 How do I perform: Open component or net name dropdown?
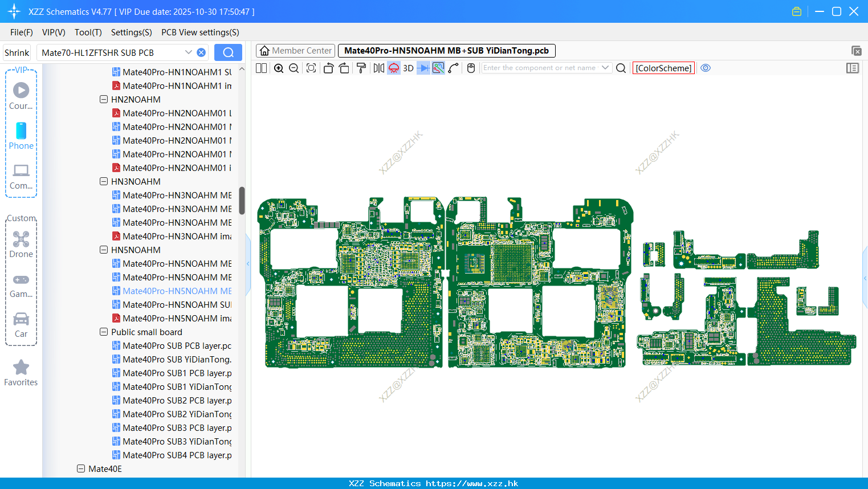point(605,68)
